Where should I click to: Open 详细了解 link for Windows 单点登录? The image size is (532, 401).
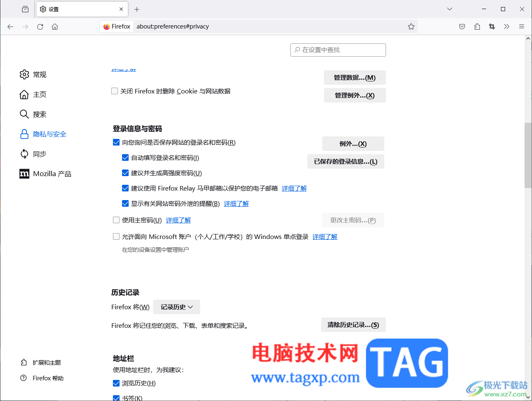tap(325, 237)
